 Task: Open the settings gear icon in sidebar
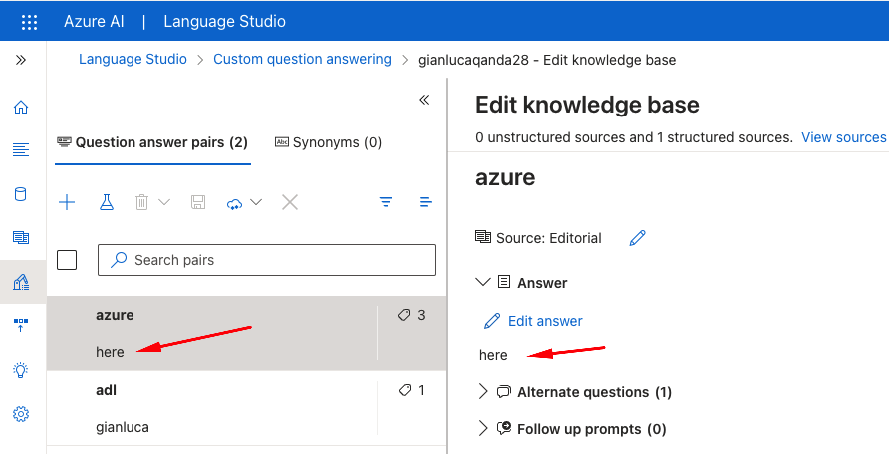pyautogui.click(x=21, y=414)
